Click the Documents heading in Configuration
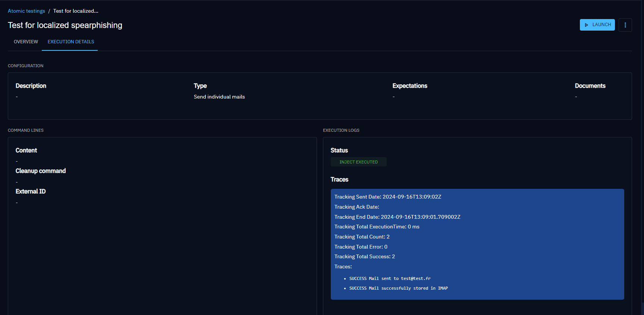The height and width of the screenshot is (315, 644). pos(590,86)
